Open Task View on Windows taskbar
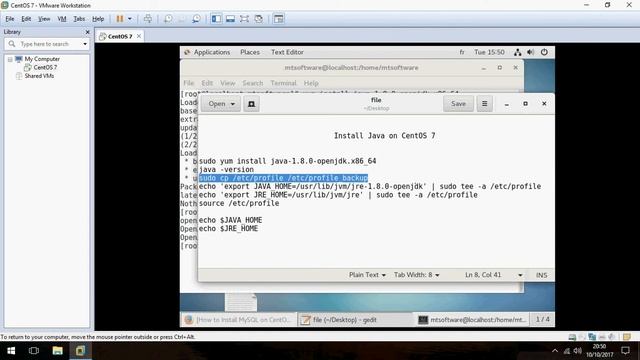640x360 pixels. [34, 351]
